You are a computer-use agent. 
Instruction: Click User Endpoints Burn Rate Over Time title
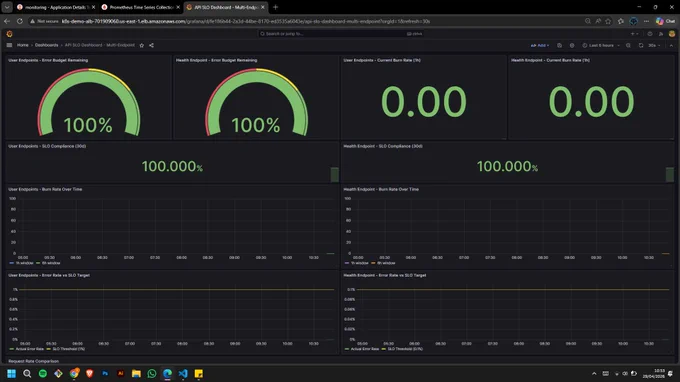[45, 189]
